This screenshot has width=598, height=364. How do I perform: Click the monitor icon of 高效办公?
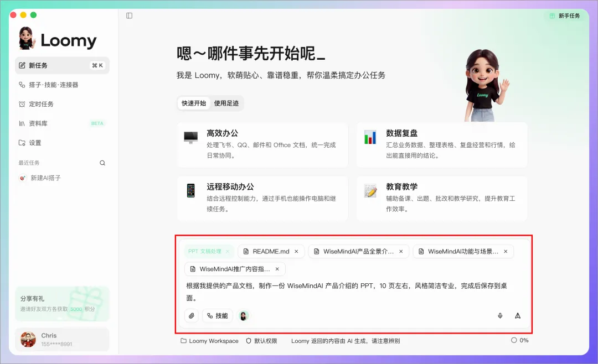coord(190,137)
